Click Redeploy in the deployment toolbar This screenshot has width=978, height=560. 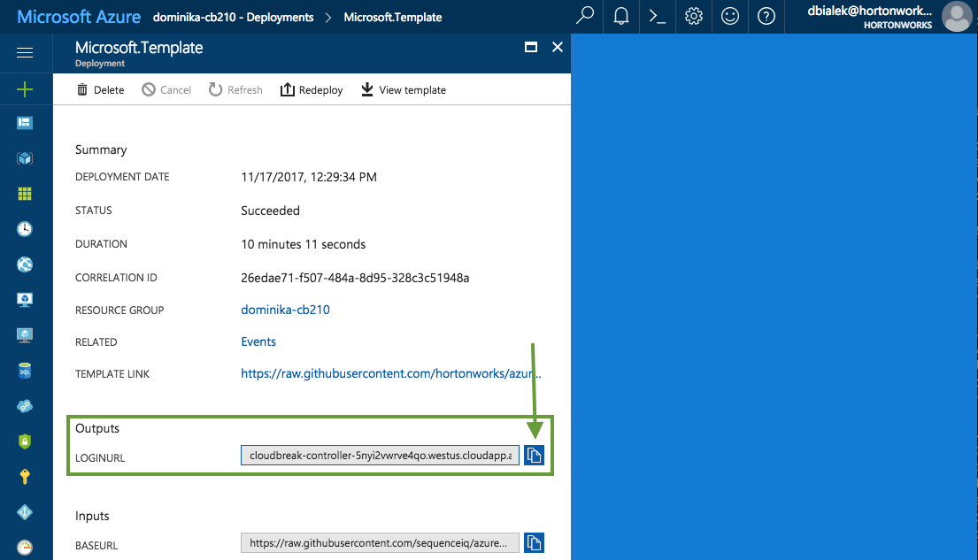(312, 89)
